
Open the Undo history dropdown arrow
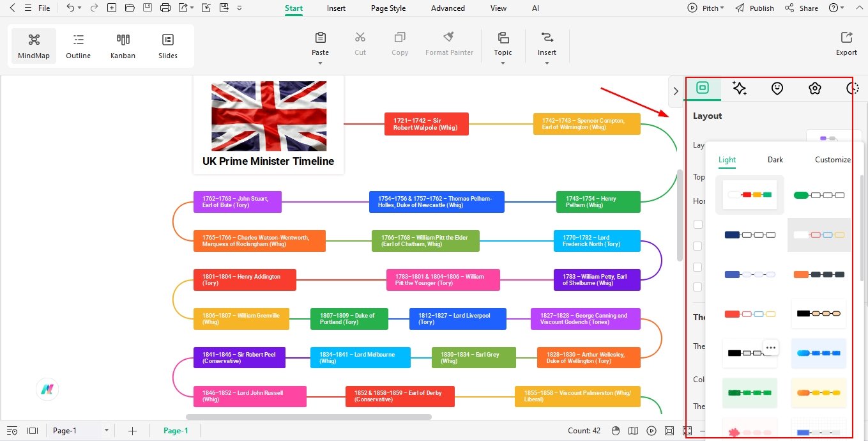79,8
